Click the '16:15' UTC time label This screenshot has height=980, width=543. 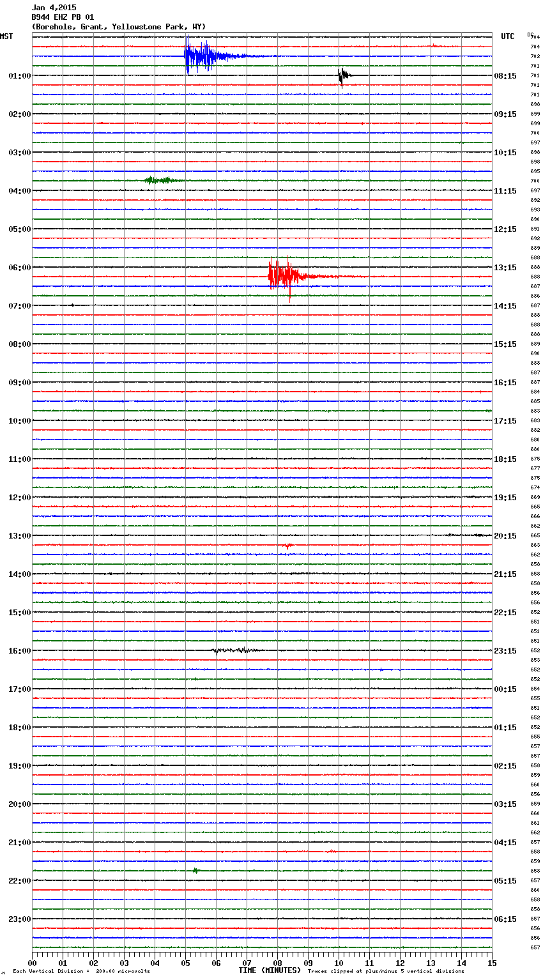click(505, 383)
